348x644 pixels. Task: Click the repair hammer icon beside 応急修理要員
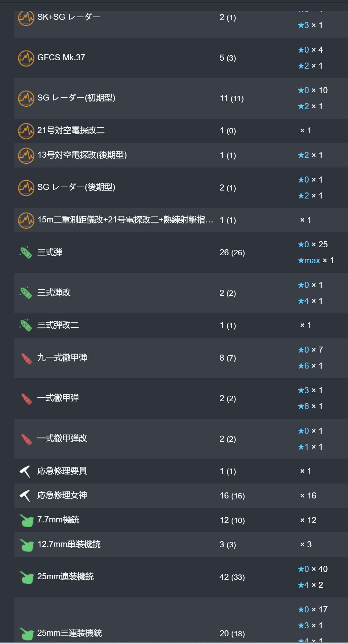tap(25, 471)
